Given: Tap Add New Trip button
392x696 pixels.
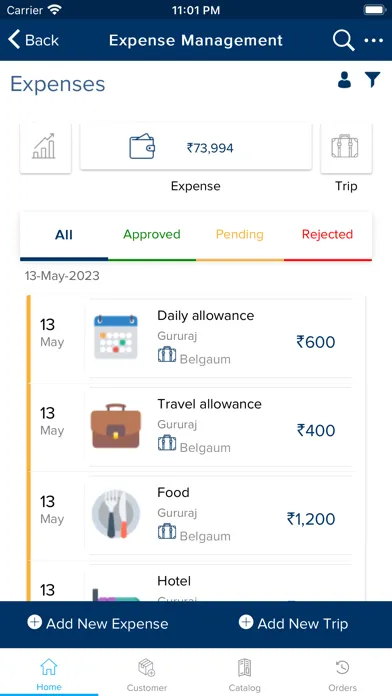Looking at the screenshot, I should tap(293, 624).
